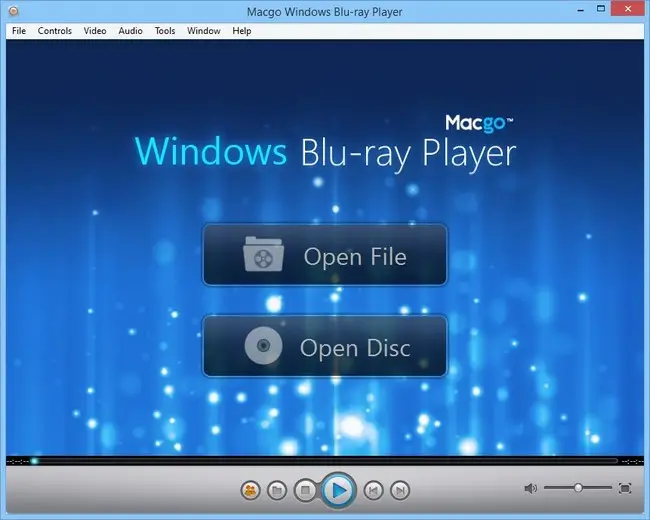650x520 pixels.
Task: Click the Macgo app icon in title bar
Action: pyautogui.click(x=14, y=11)
